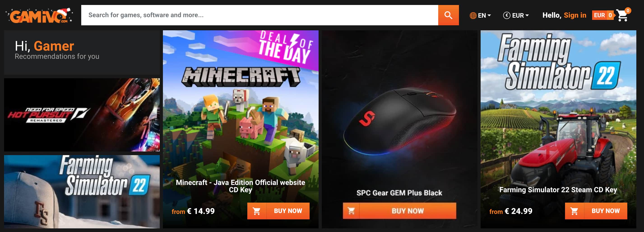Click BUY NOW for Minecraft Java Edition
This screenshot has width=644, height=232.
tap(288, 211)
